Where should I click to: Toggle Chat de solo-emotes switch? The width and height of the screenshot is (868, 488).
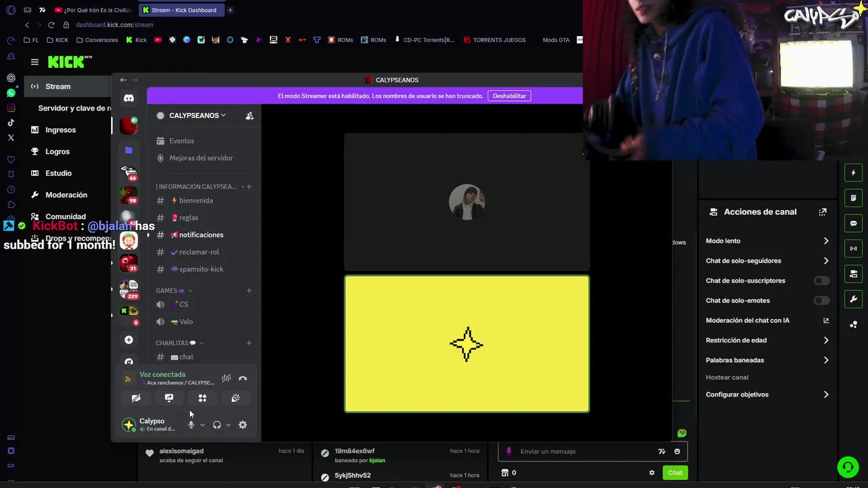pos(821,300)
